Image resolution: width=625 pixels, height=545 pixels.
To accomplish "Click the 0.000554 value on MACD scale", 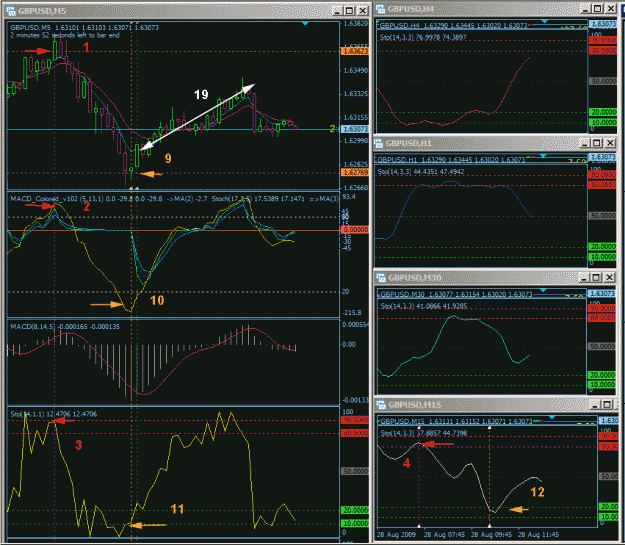I will 356,325.
